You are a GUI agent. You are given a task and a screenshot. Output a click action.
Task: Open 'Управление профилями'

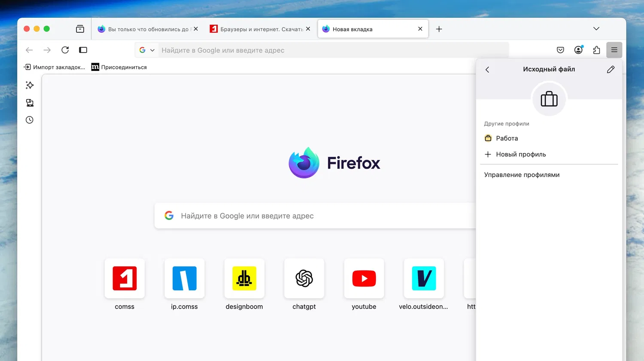[549, 175]
